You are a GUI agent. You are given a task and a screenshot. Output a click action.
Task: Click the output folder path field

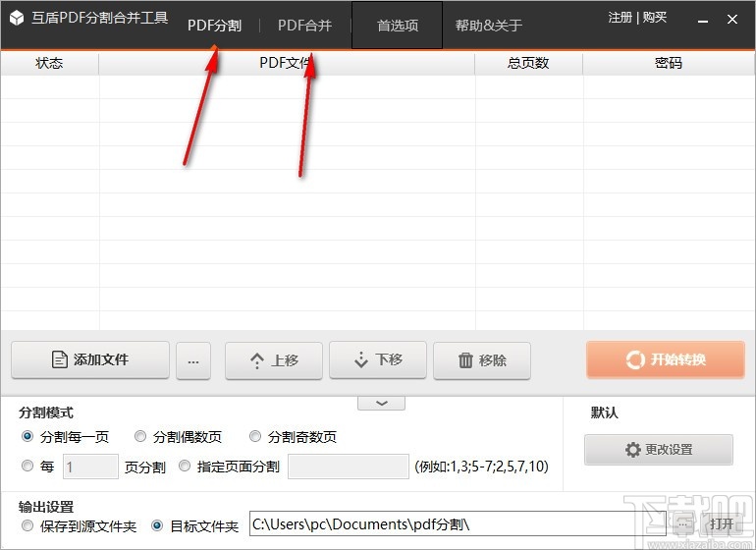[458, 523]
